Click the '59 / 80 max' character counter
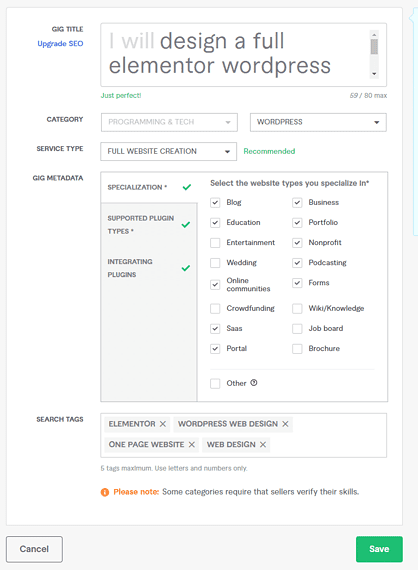Image resolution: width=418 pixels, height=570 pixels. (368, 96)
